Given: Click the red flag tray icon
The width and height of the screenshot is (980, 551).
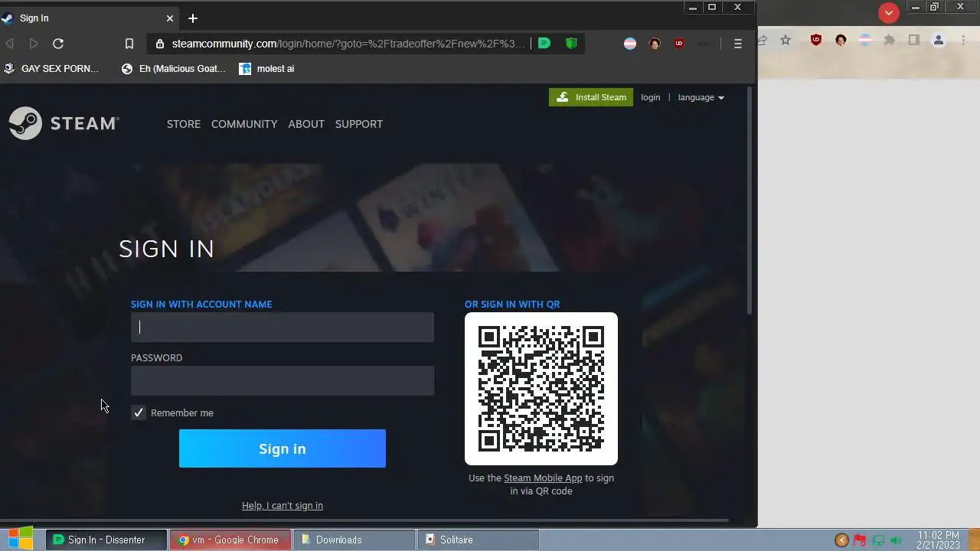Looking at the screenshot, I should coord(860,540).
